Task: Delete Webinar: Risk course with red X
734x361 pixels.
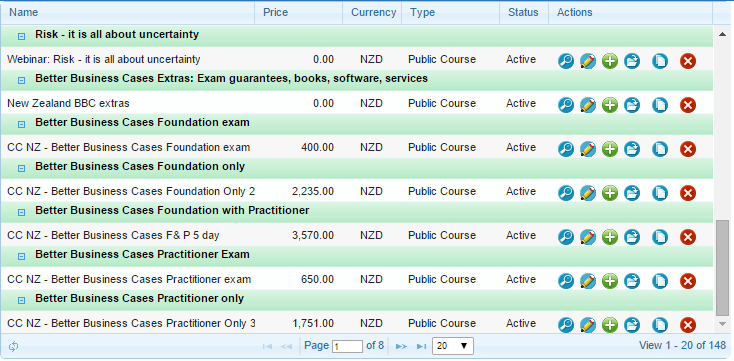Action: pos(688,61)
